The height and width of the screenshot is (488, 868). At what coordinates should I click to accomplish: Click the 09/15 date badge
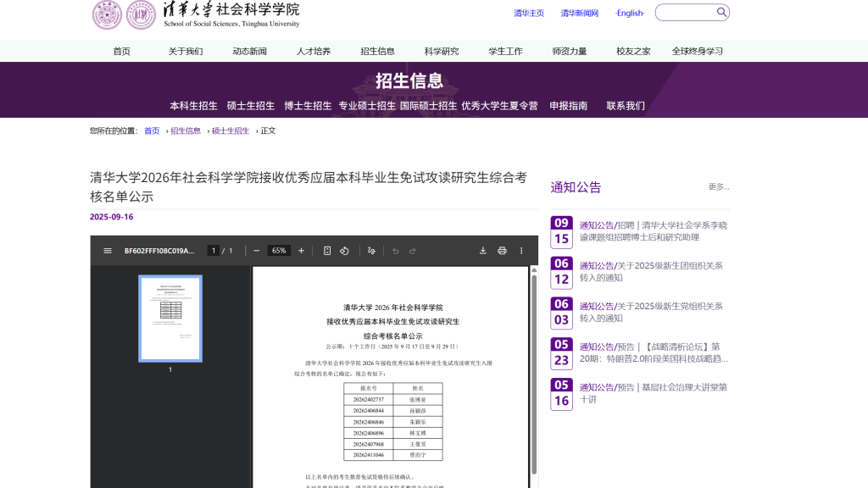(x=561, y=231)
